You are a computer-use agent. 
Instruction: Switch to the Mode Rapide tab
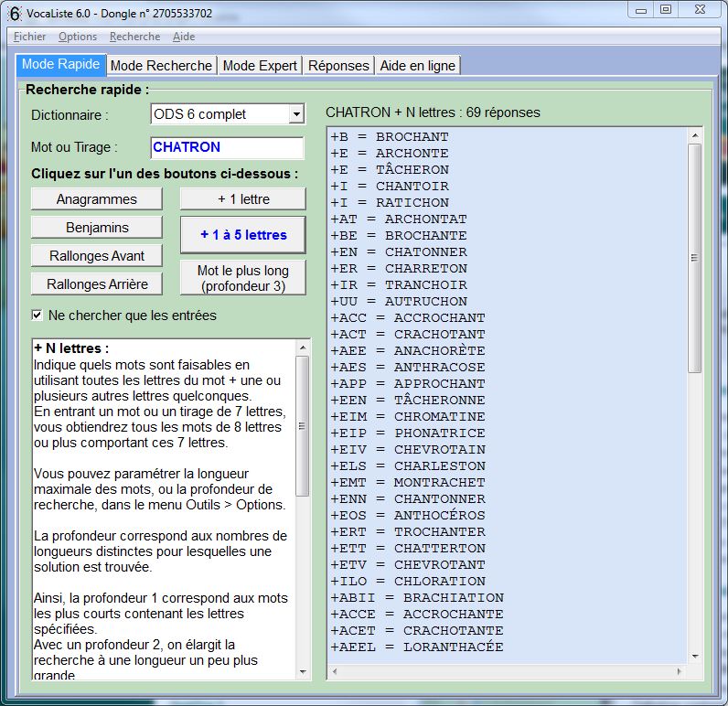(61, 64)
